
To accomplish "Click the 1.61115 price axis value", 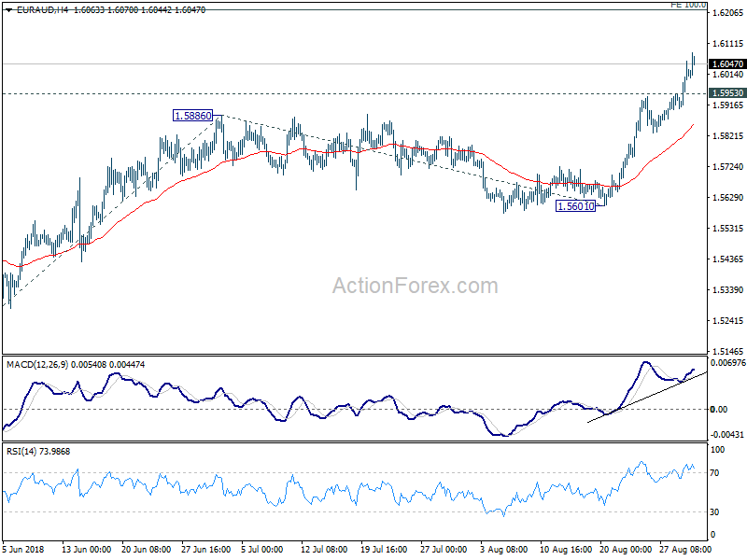I will click(727, 43).
